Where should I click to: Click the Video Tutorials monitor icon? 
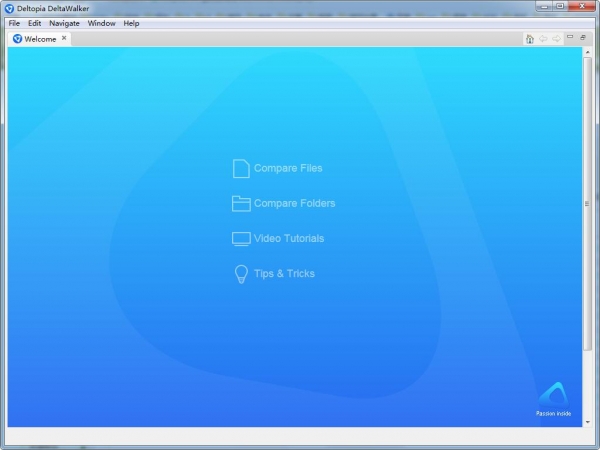click(241, 239)
